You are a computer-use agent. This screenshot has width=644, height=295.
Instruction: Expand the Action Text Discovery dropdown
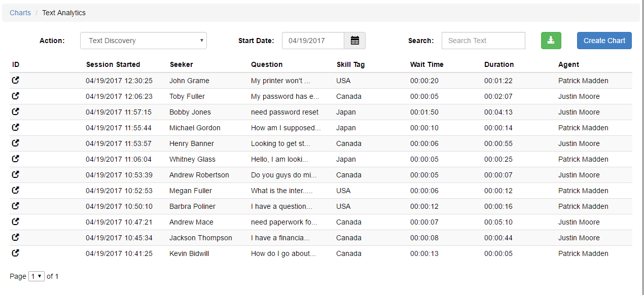click(144, 41)
